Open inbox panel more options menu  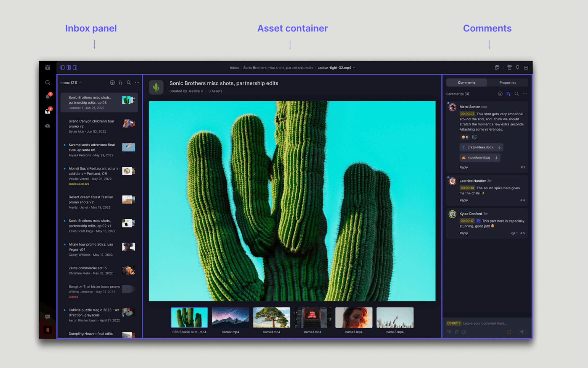click(137, 83)
